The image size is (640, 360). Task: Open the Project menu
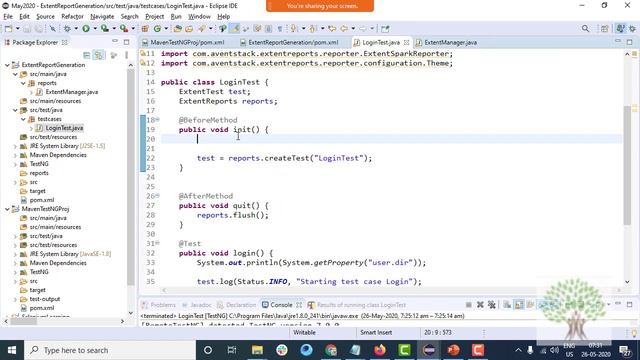click(x=154, y=16)
